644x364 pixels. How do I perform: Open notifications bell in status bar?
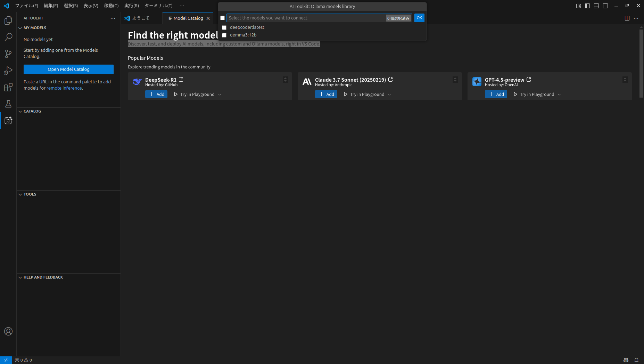(636, 360)
